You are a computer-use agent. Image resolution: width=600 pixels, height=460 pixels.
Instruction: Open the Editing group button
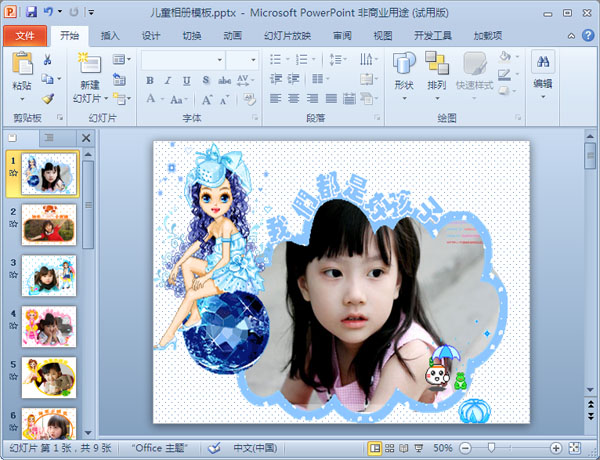(x=543, y=76)
